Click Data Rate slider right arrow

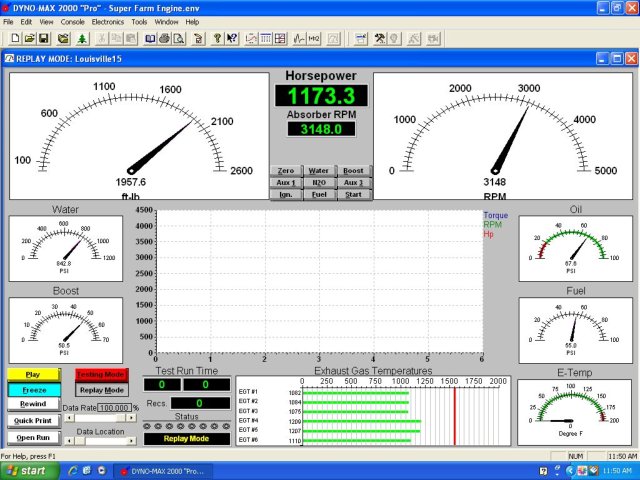click(131, 418)
